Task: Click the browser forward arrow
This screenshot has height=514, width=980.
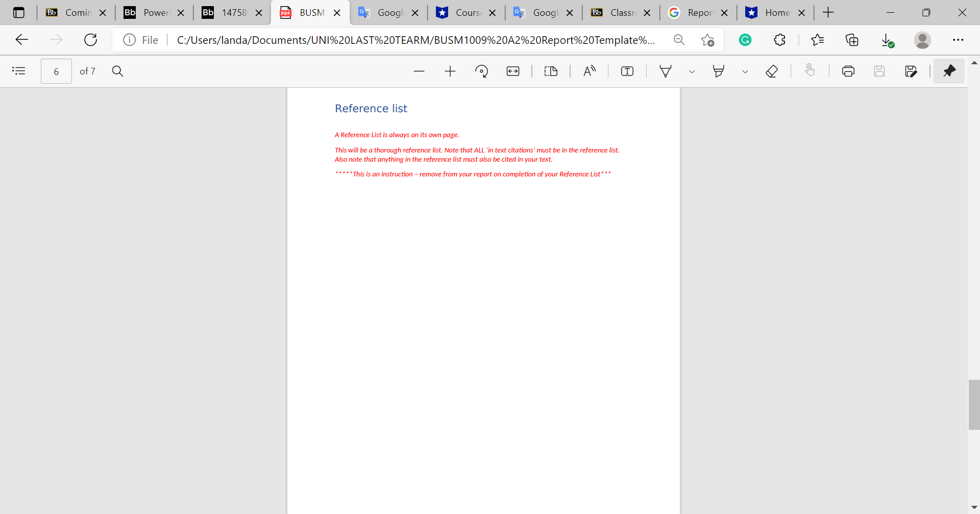Action: [x=56, y=40]
